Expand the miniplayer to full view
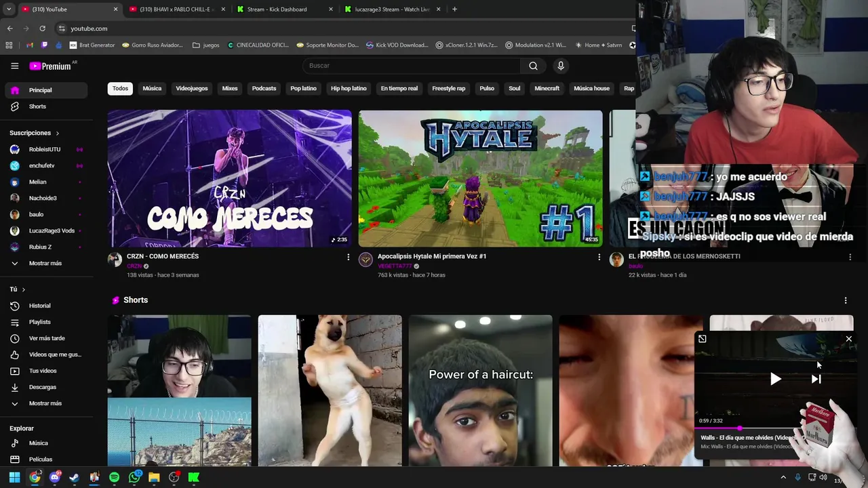The image size is (868, 488). pyautogui.click(x=702, y=339)
